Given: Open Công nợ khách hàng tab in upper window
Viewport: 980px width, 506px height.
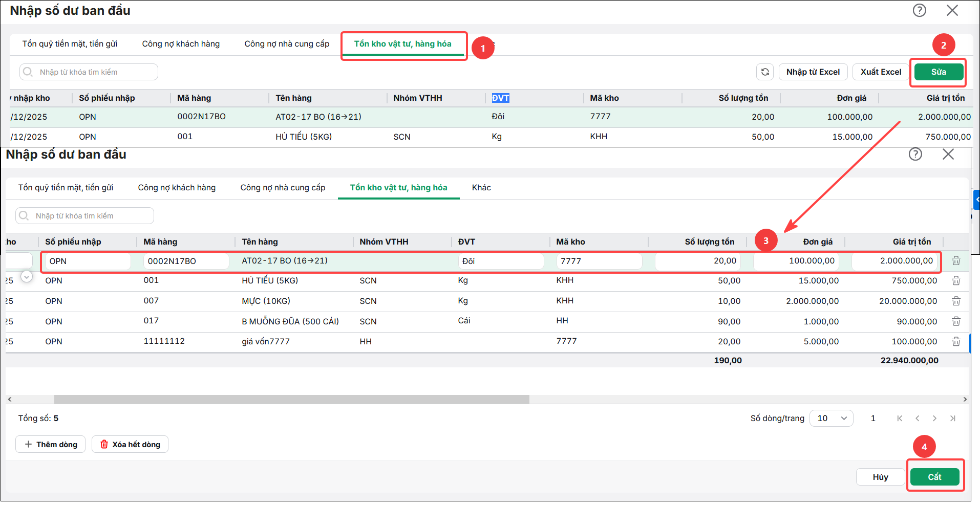Looking at the screenshot, I should coord(181,44).
